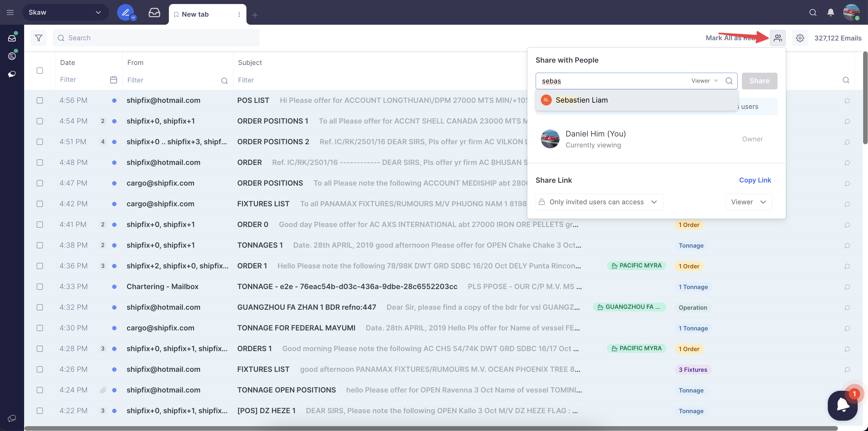Check the 4:56 PM POS LIST email
The image size is (868, 431).
40,100
